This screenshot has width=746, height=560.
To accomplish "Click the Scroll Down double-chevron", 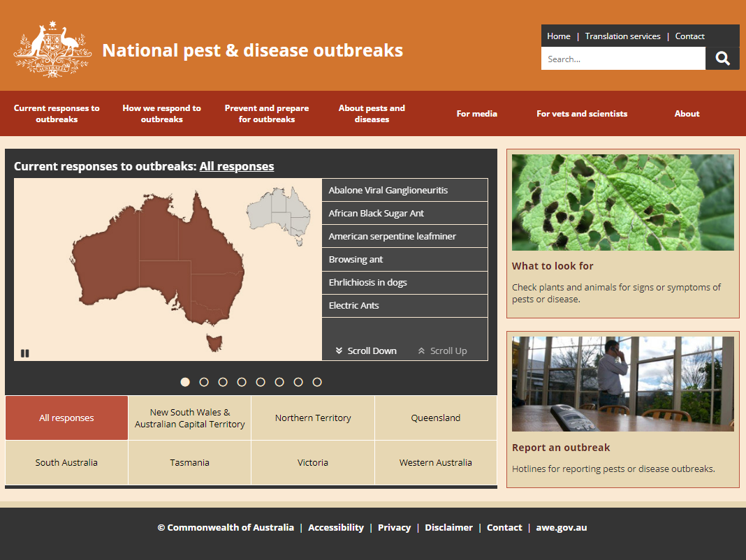I will click(339, 351).
